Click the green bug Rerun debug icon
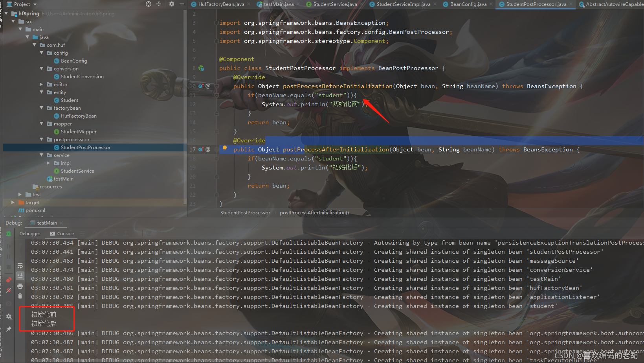This screenshot has width=644, height=363. coord(9,234)
